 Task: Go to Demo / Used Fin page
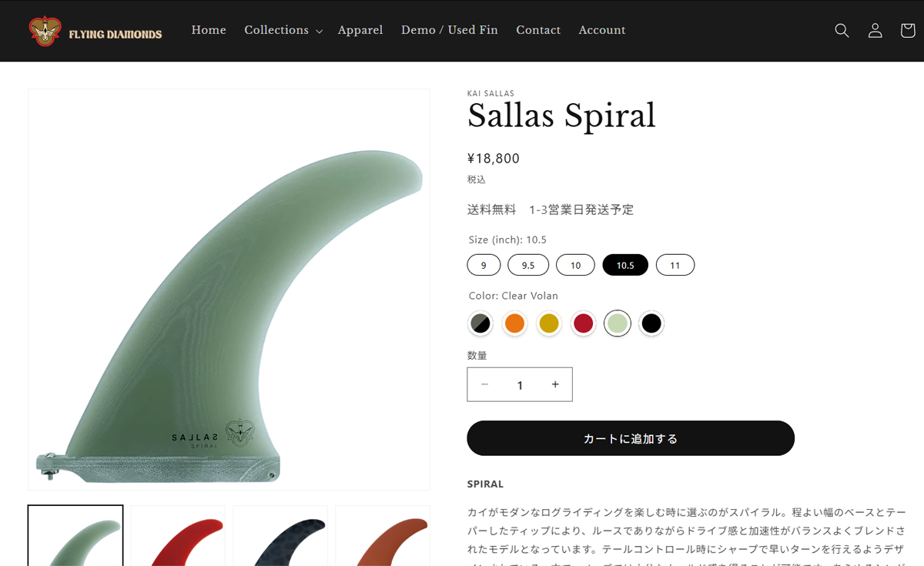tap(450, 30)
